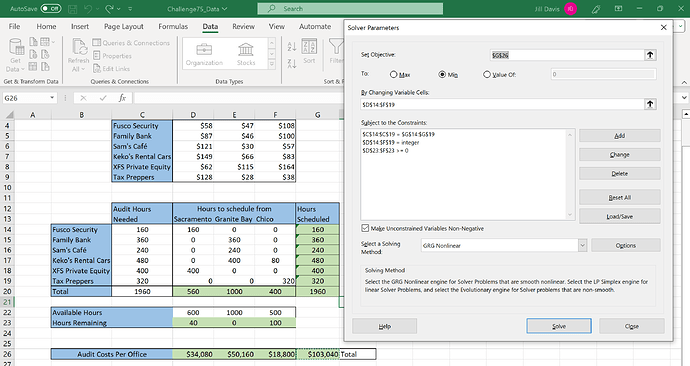Click Properties in Queries & Connections group
Viewport: 690px width, 366px height.
[x=112, y=56]
